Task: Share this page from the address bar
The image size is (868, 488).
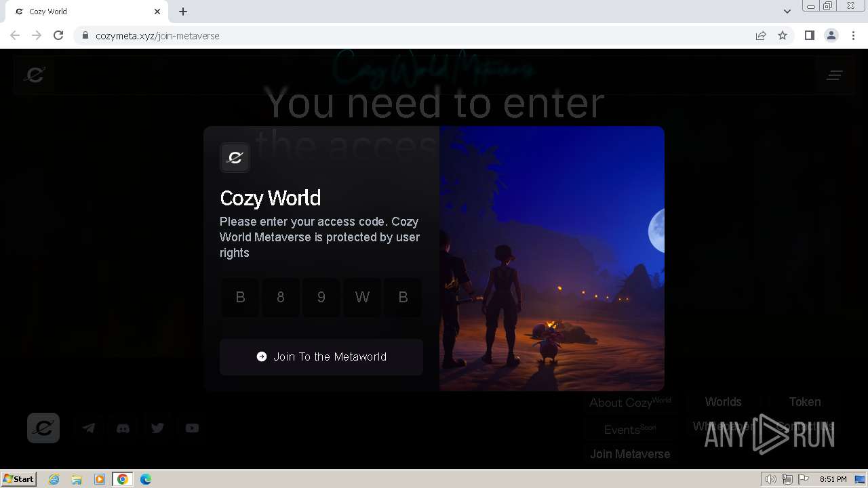Action: [x=761, y=35]
